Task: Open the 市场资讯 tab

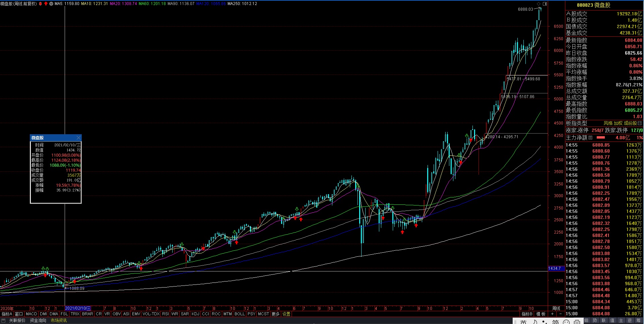Action: pyautogui.click(x=59, y=321)
